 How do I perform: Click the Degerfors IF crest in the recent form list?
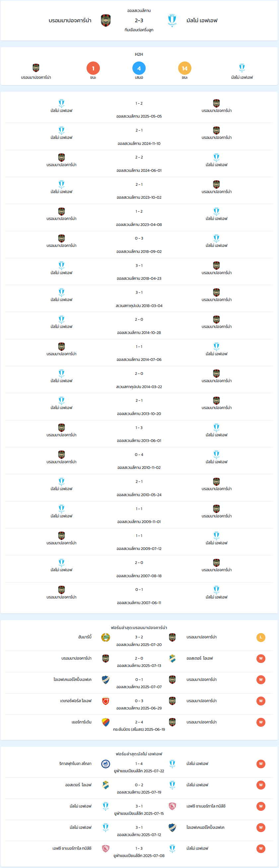click(x=106, y=701)
